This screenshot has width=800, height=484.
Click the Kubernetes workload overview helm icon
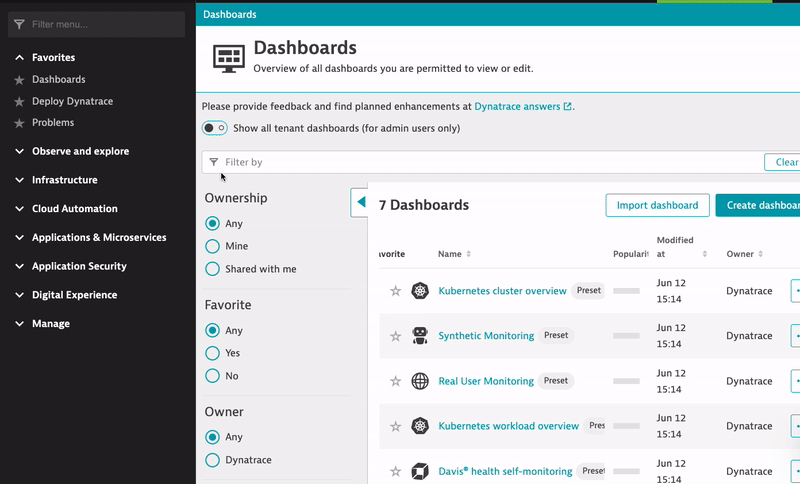tap(420, 426)
